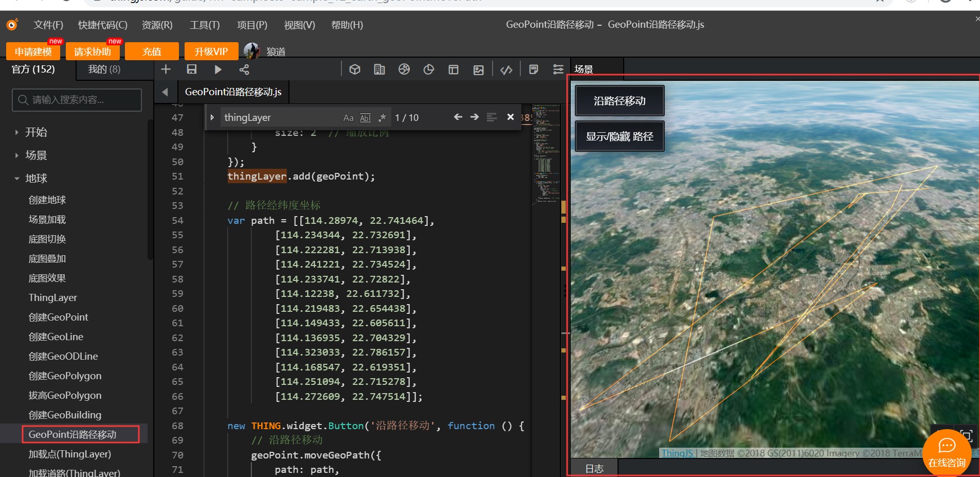This screenshot has height=477, width=980.
Task: Open the image resources icon
Action: [x=479, y=69]
